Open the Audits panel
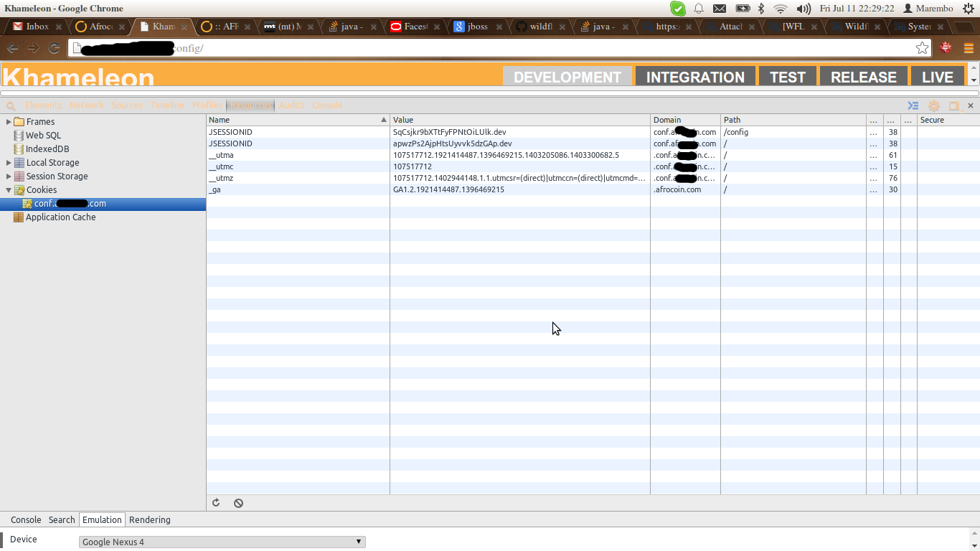980x551 pixels. 291,105
